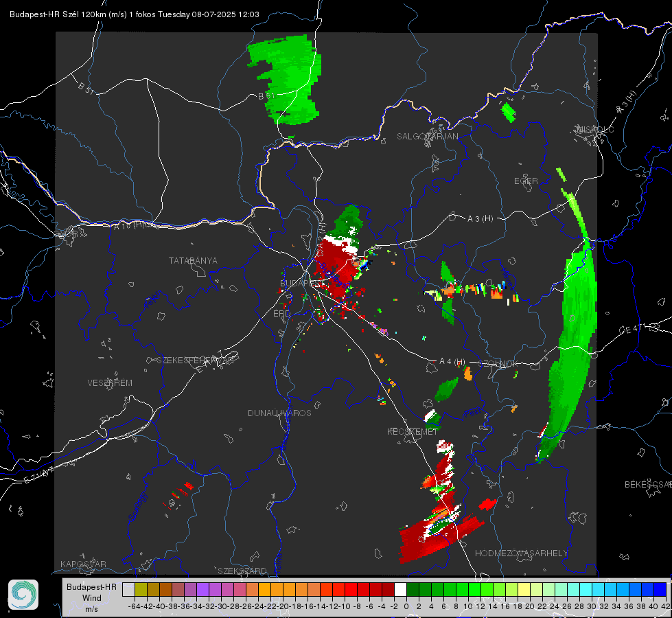The height and width of the screenshot is (618, 672).
Task: Click the Somogy county label
Action: [x=138, y=507]
